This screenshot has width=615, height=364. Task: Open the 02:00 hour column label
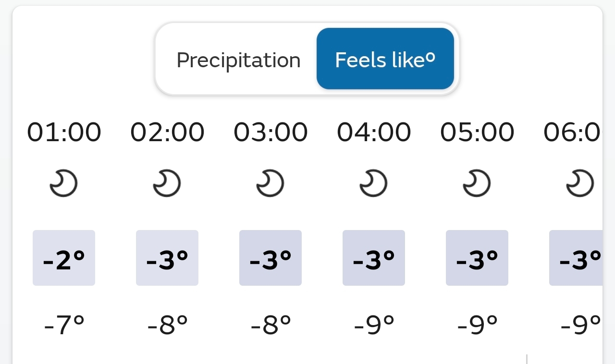167,132
